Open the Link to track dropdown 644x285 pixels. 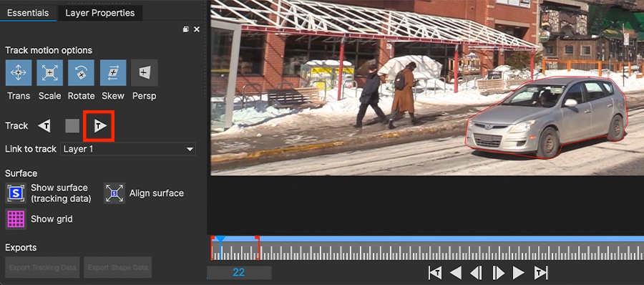coord(128,149)
